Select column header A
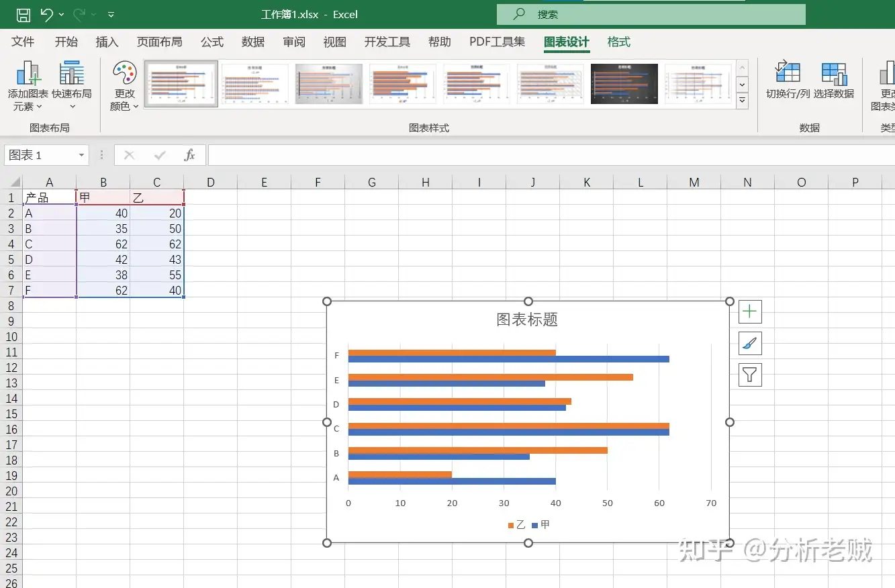 click(x=49, y=182)
